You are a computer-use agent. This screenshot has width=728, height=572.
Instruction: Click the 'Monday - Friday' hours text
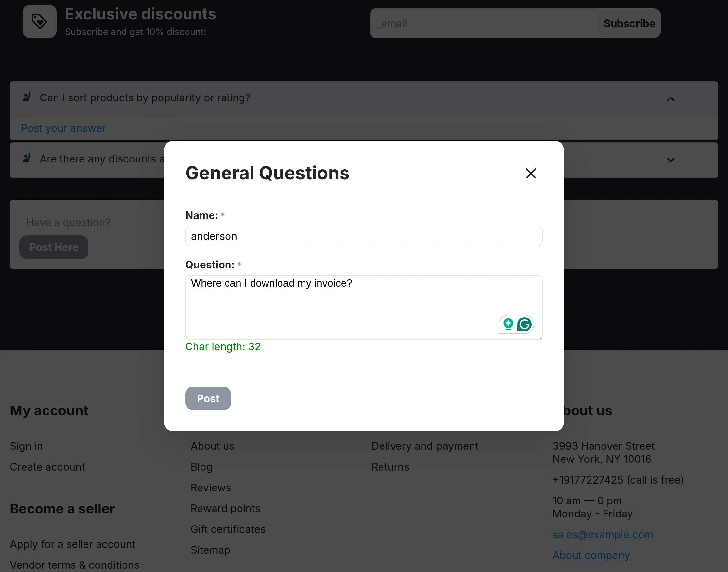593,514
